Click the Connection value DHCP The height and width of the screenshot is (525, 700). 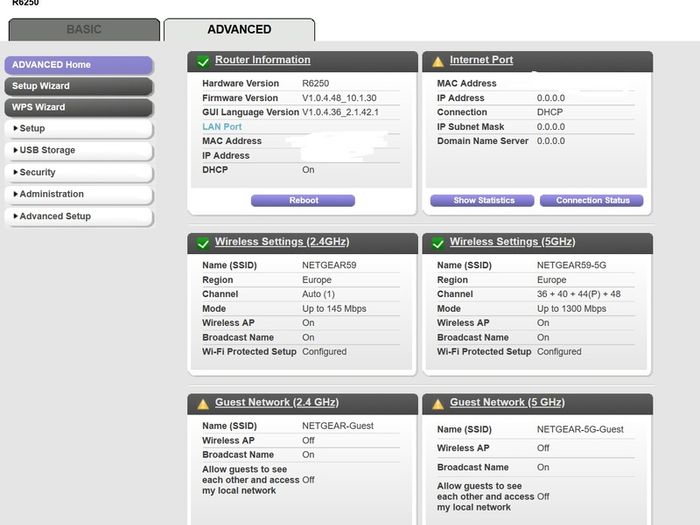pyautogui.click(x=550, y=112)
